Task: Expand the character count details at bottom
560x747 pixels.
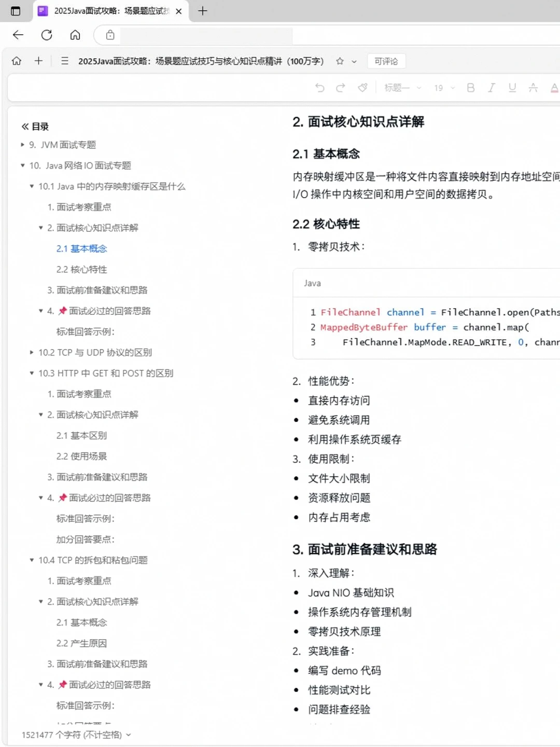Action: click(129, 735)
